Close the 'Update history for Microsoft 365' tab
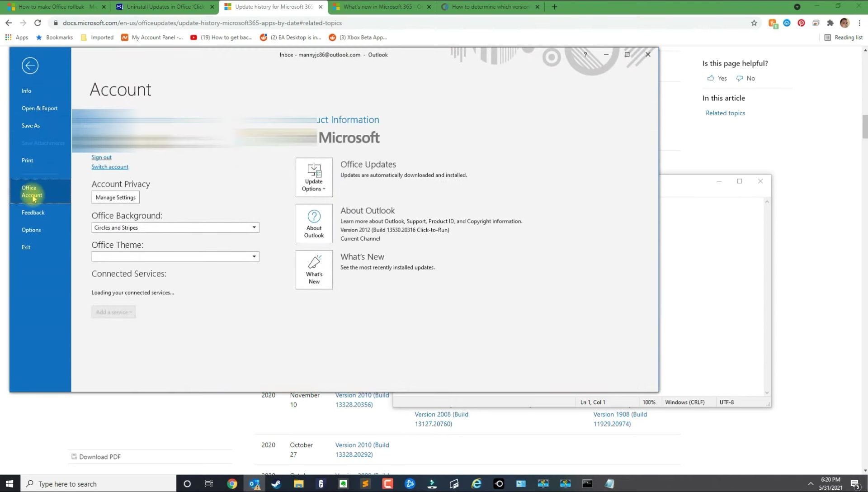The image size is (868, 492). 321,7
